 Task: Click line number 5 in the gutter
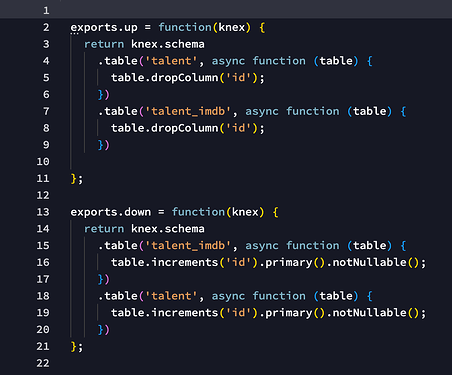click(x=46, y=78)
